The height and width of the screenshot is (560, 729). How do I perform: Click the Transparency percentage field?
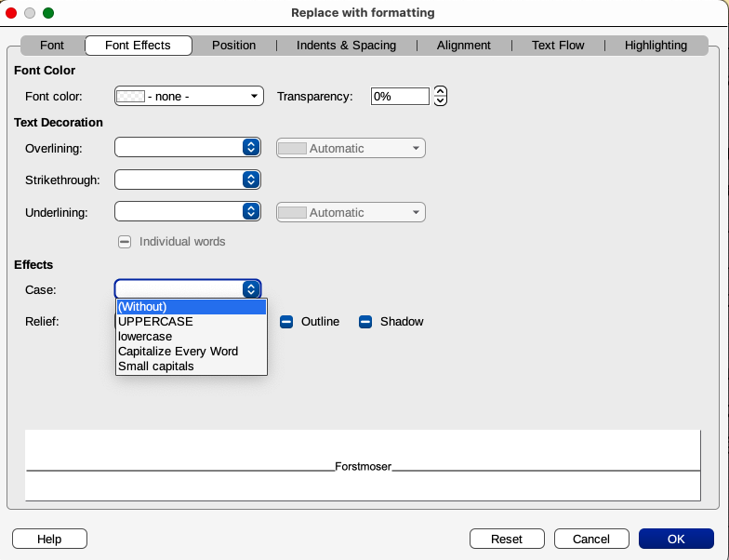(x=400, y=97)
